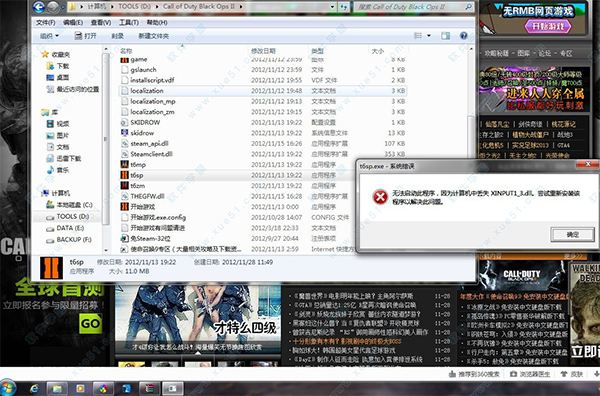Select the steam_api.dll file icon
Viewport: 600px width, 396px height.
124,143
